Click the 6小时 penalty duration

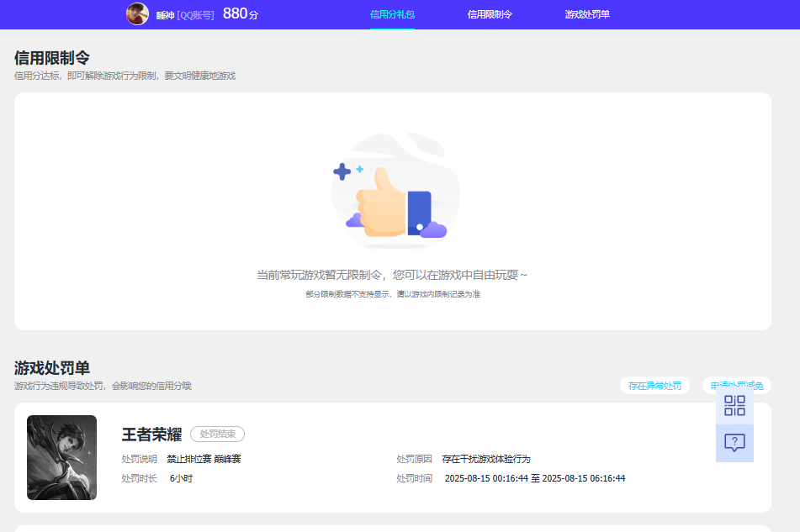(x=181, y=478)
